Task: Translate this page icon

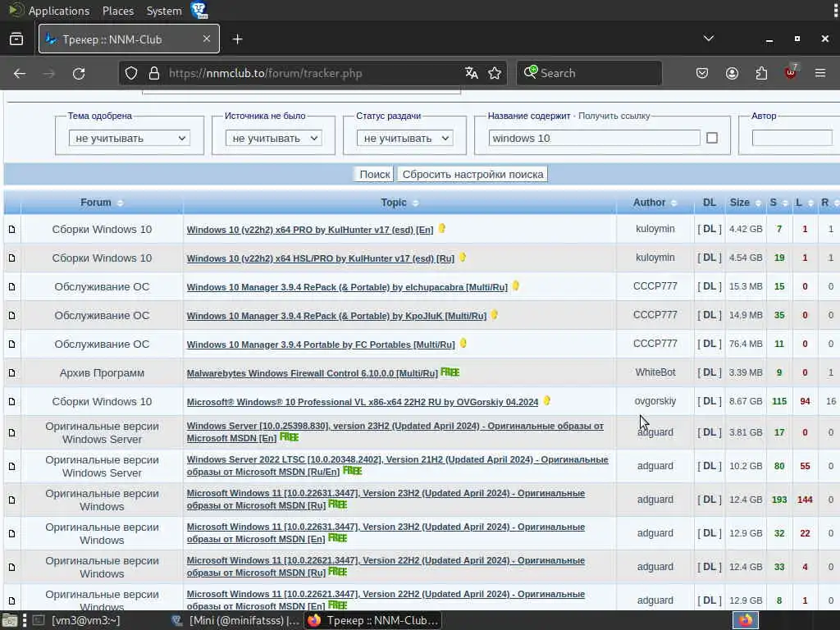Action: tap(472, 73)
